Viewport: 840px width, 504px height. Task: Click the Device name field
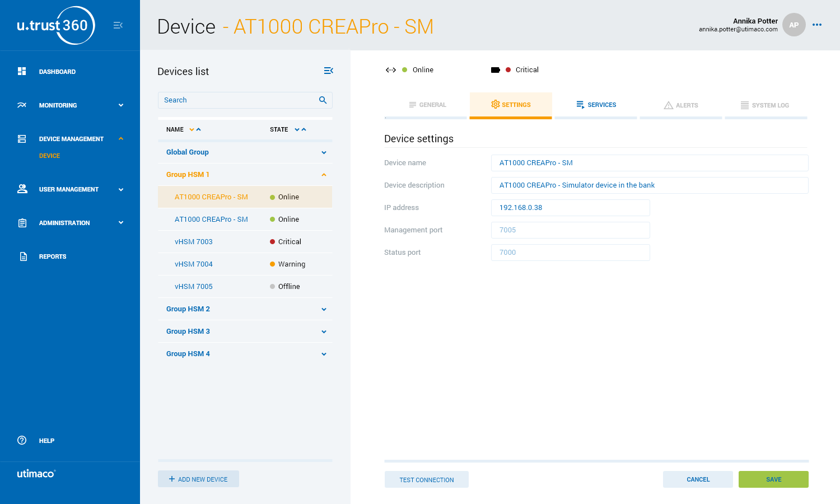point(650,163)
